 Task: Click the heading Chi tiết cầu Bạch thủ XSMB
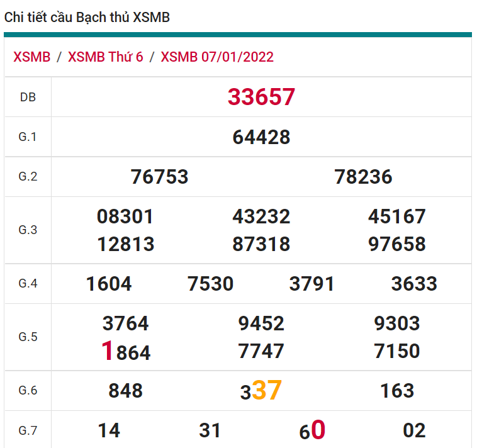[x=87, y=18]
